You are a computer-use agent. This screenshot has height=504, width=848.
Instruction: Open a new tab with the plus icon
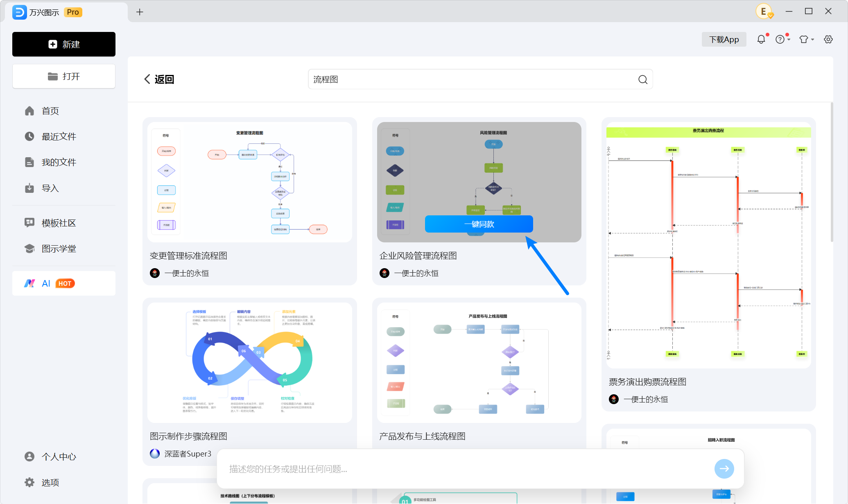140,12
